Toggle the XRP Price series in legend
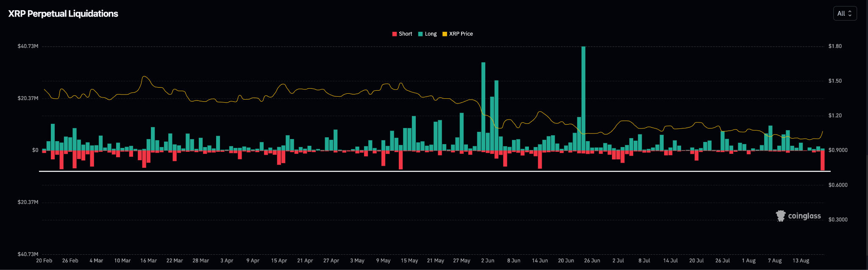The image size is (868, 270). (x=457, y=34)
